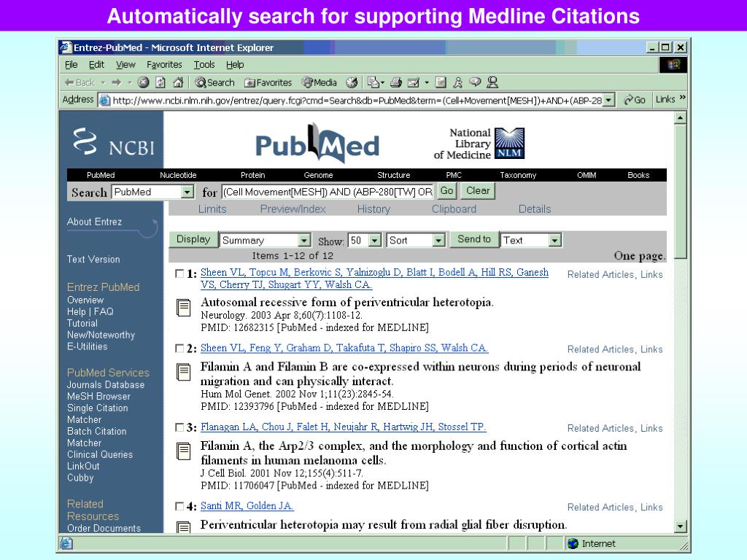Image resolution: width=747 pixels, height=560 pixels.
Task: Check the box for result 4
Action: click(x=179, y=506)
